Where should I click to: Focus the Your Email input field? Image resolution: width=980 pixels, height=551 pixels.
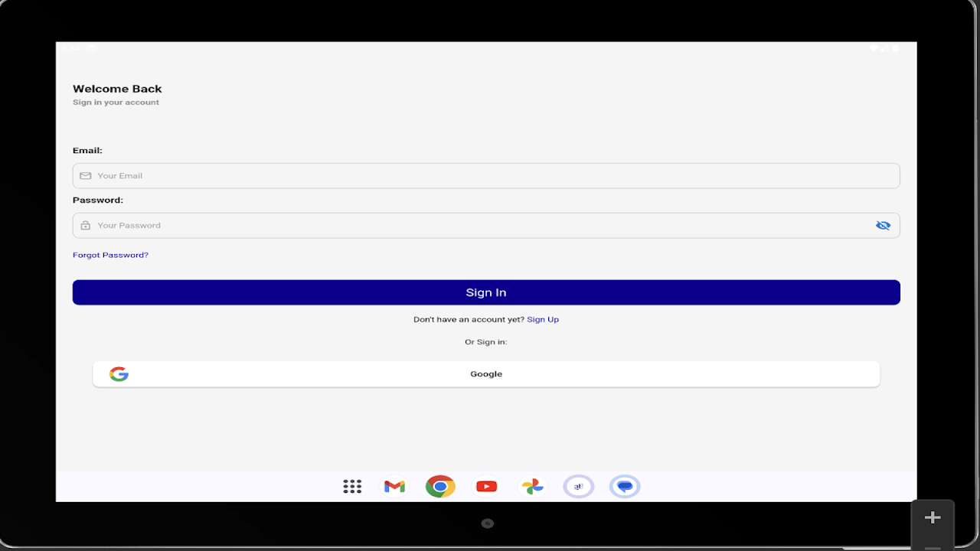[x=490, y=176]
